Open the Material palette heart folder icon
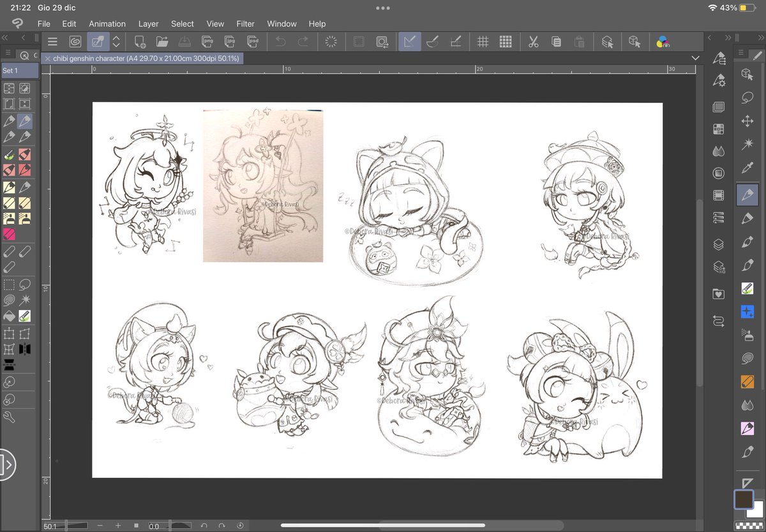Image resolution: width=766 pixels, height=532 pixels. [719, 294]
